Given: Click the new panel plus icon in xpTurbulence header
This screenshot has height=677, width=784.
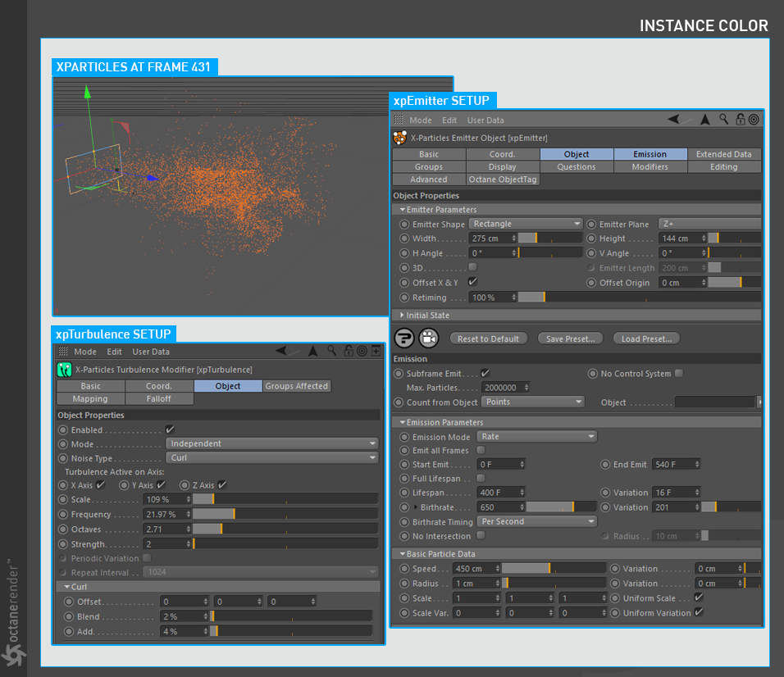Looking at the screenshot, I should 376,351.
